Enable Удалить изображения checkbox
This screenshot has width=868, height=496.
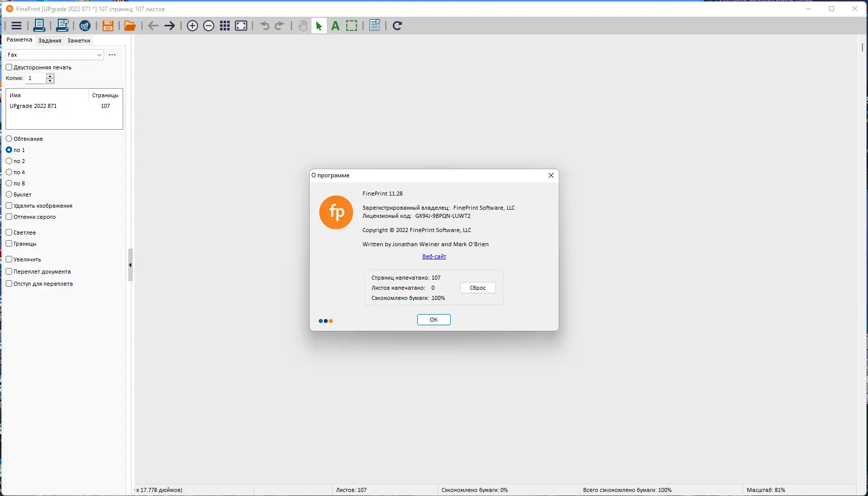click(x=9, y=206)
